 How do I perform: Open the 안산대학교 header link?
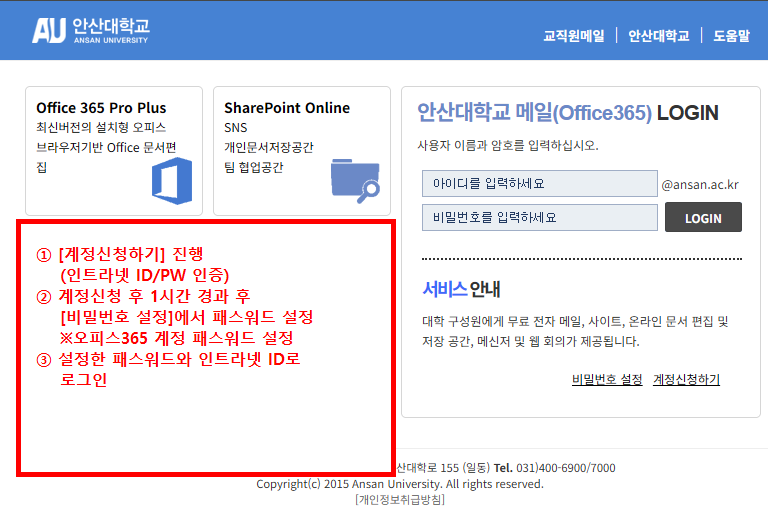(658, 36)
